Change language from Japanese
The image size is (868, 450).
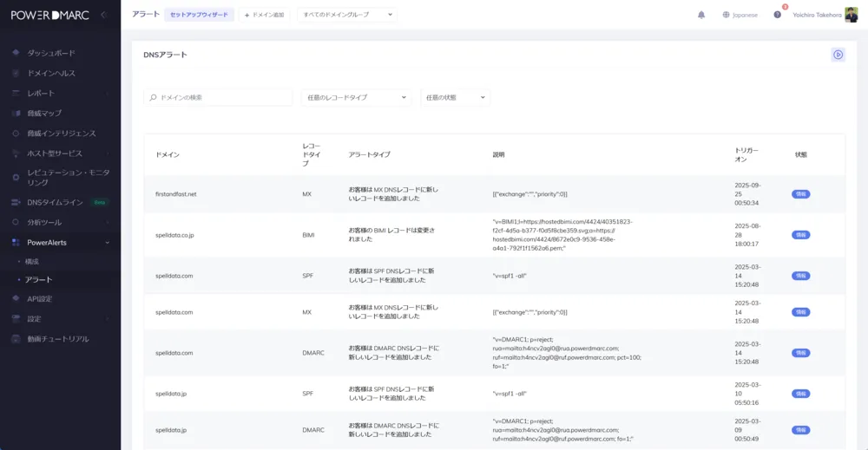pos(740,15)
